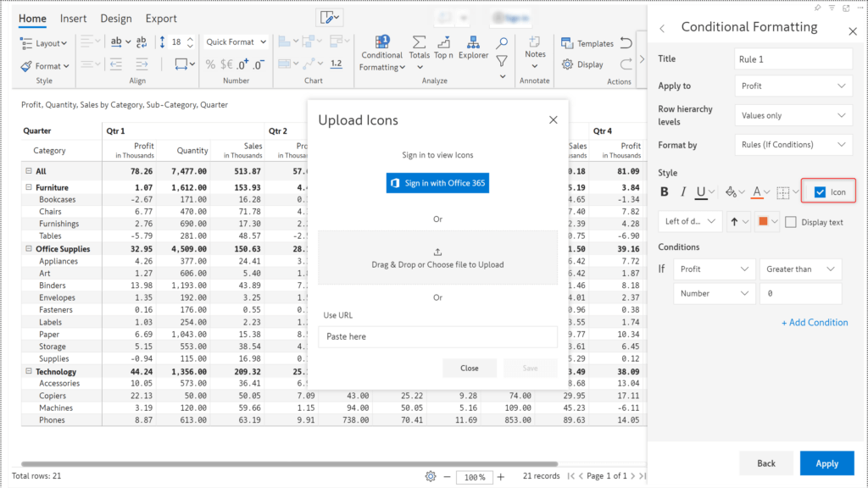Click the increase decimal places icon
This screenshot has height=488, width=868.
243,64
